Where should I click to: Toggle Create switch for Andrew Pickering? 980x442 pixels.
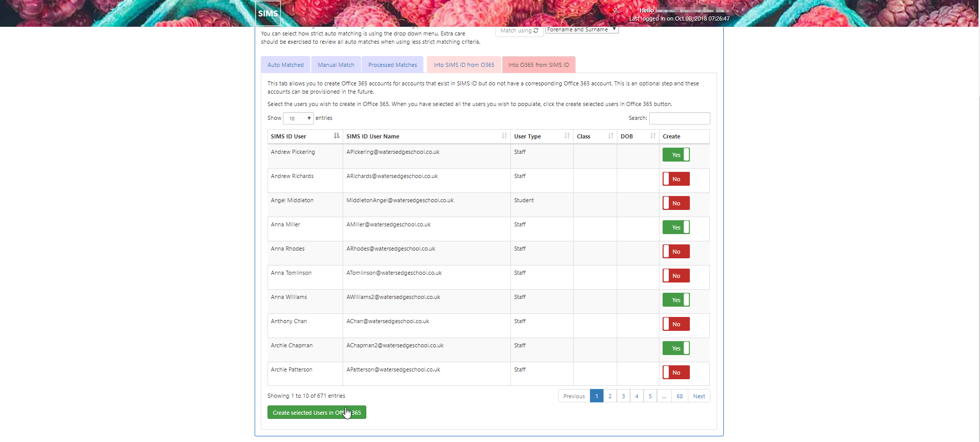pos(676,155)
